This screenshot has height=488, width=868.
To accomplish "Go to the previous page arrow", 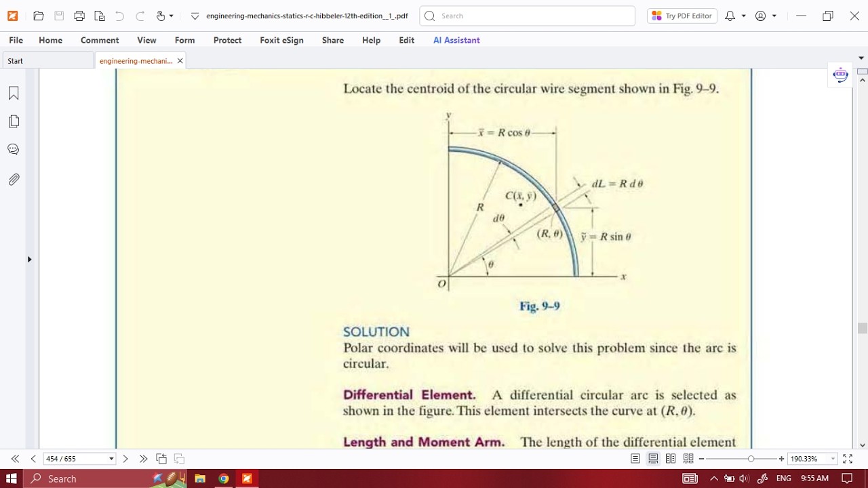I will click(33, 459).
